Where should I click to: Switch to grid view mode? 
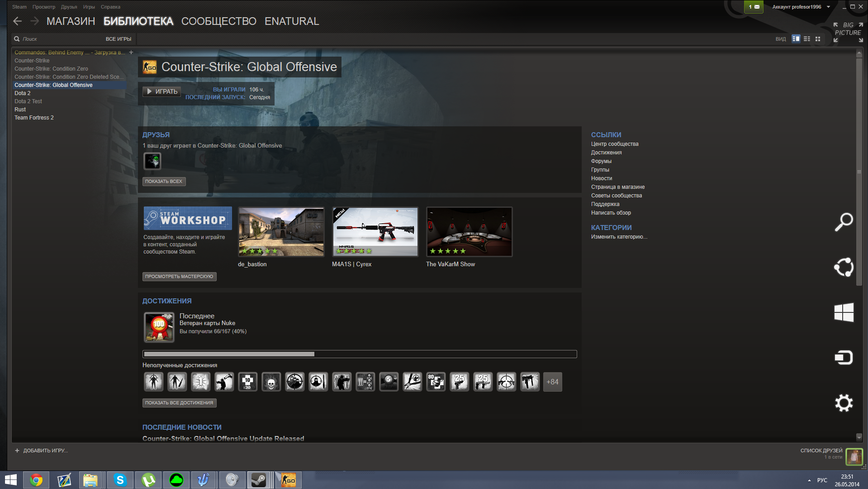[818, 39]
